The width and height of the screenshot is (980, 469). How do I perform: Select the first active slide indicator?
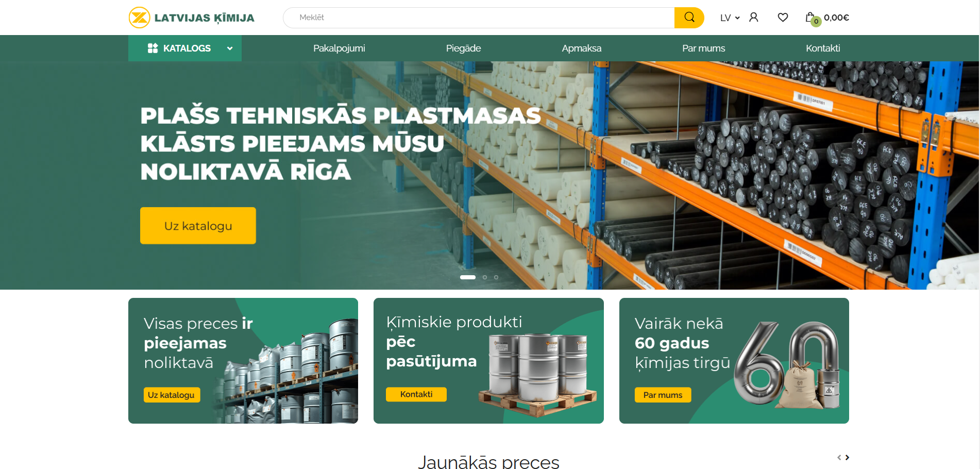click(468, 277)
